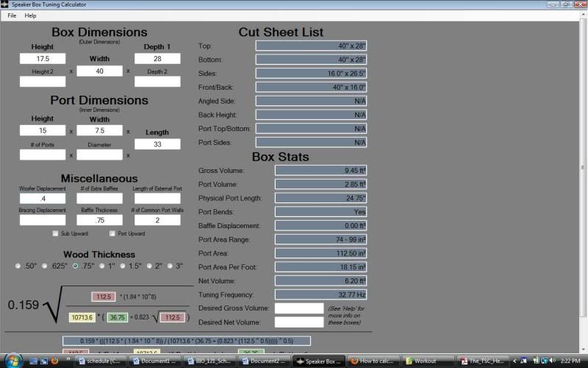
Task: Open BIO_121_Sch taskbar item
Action: click(x=212, y=361)
